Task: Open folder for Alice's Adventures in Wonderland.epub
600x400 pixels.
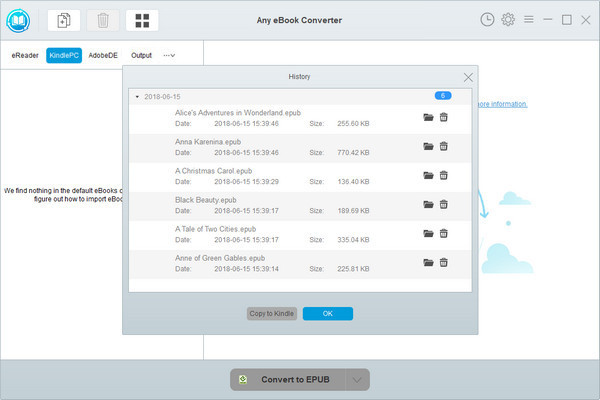Action: point(428,117)
